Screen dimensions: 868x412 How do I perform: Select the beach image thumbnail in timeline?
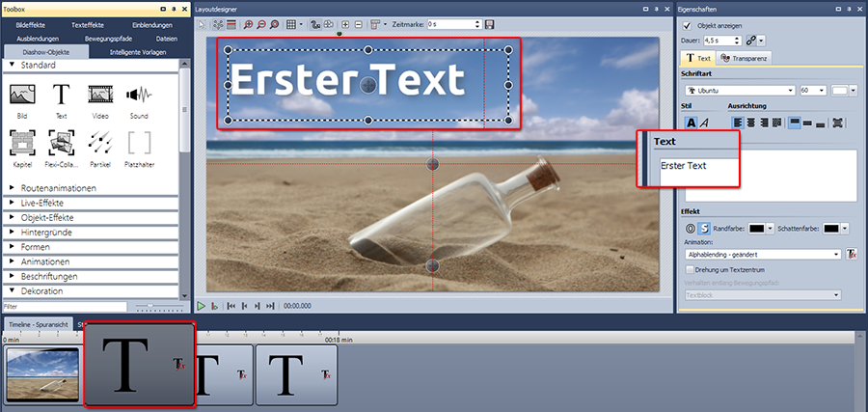[42, 374]
